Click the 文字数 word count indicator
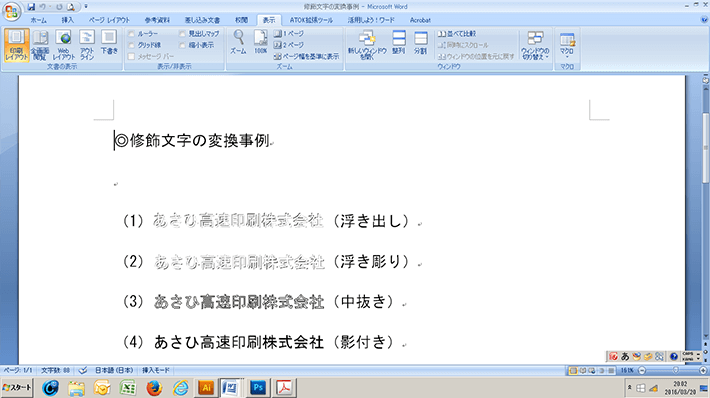This screenshot has height=398, width=710. pyautogui.click(x=56, y=370)
